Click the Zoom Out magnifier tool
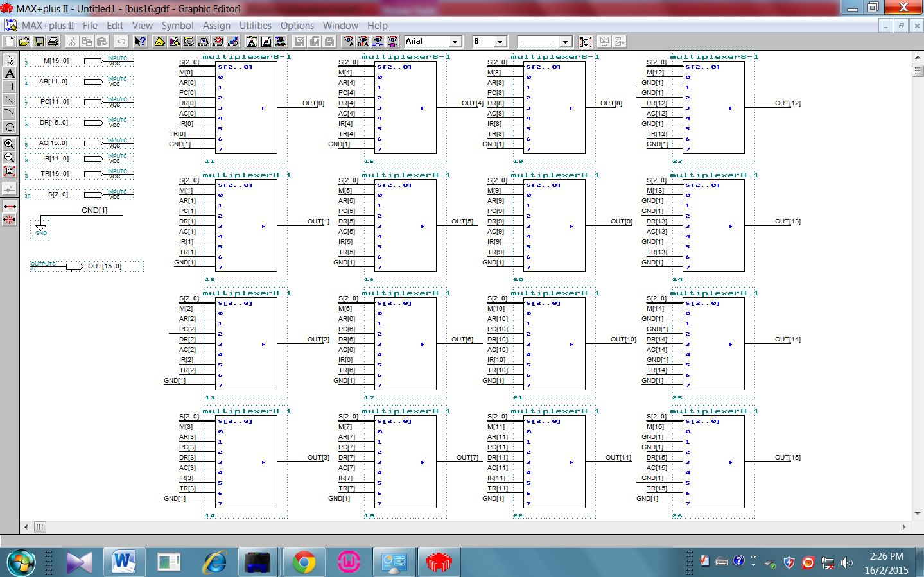The image size is (924, 577). click(10, 157)
